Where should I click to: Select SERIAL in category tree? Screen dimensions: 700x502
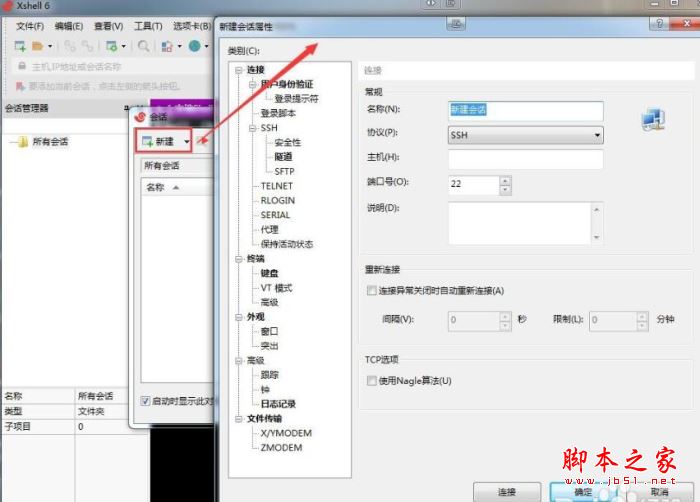(x=275, y=215)
